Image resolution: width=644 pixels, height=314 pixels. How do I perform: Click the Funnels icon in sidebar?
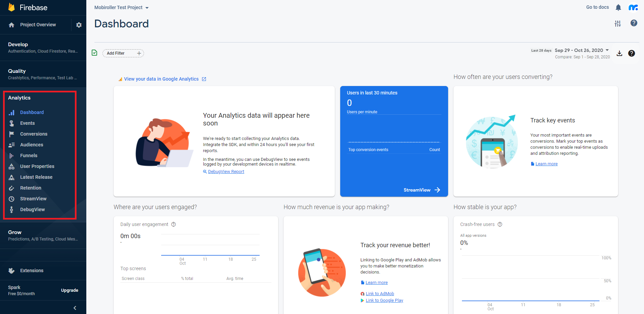11,155
